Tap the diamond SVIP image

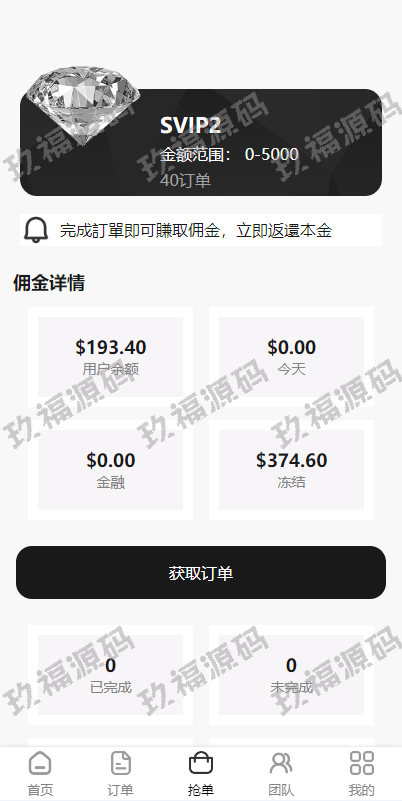(x=82, y=100)
